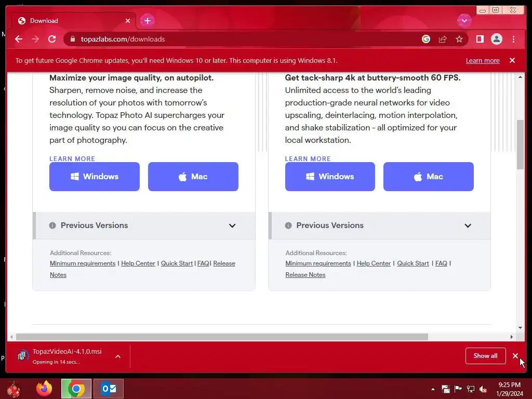Click the Chrome taskbar icon
This screenshot has height=399, width=532.
(x=76, y=389)
